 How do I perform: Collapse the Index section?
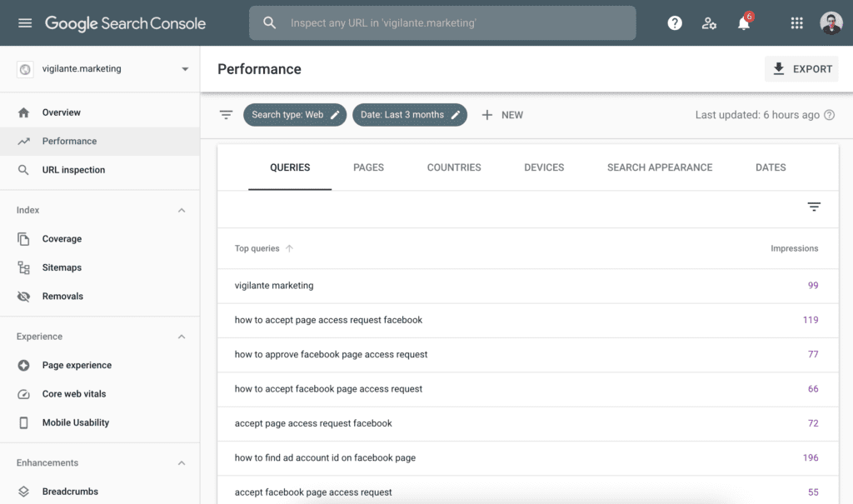(x=182, y=210)
